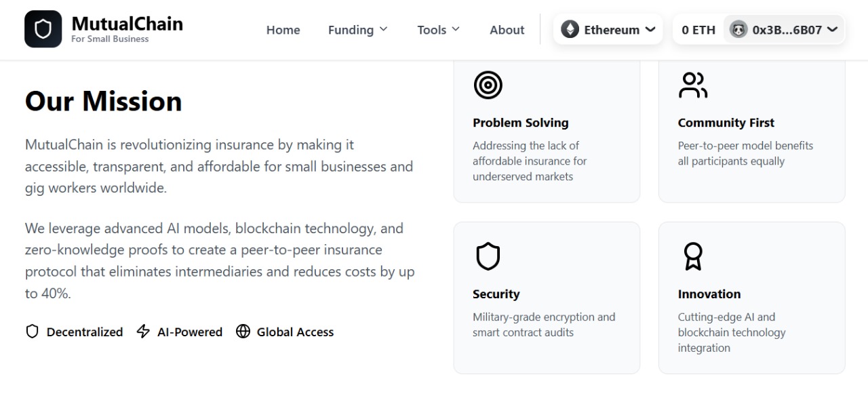Viewport: 868px width, 400px height.
Task: Click the 0 ETH balance display
Action: click(698, 30)
